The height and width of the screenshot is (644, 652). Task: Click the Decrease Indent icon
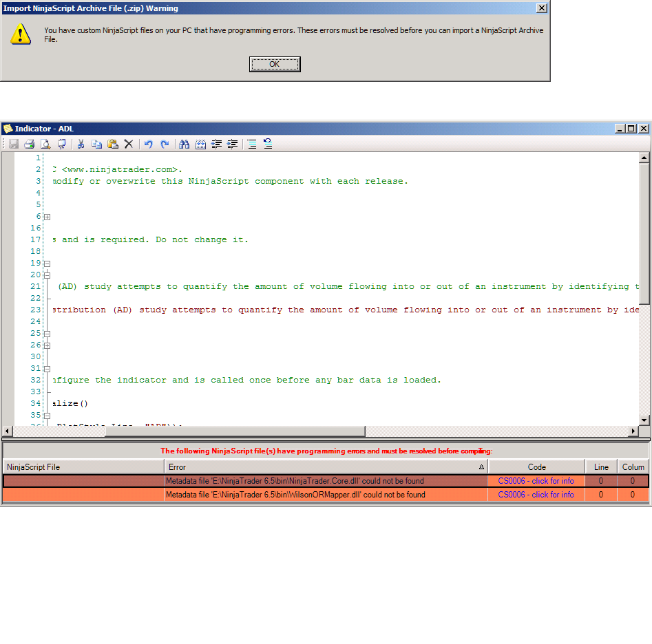(x=217, y=144)
